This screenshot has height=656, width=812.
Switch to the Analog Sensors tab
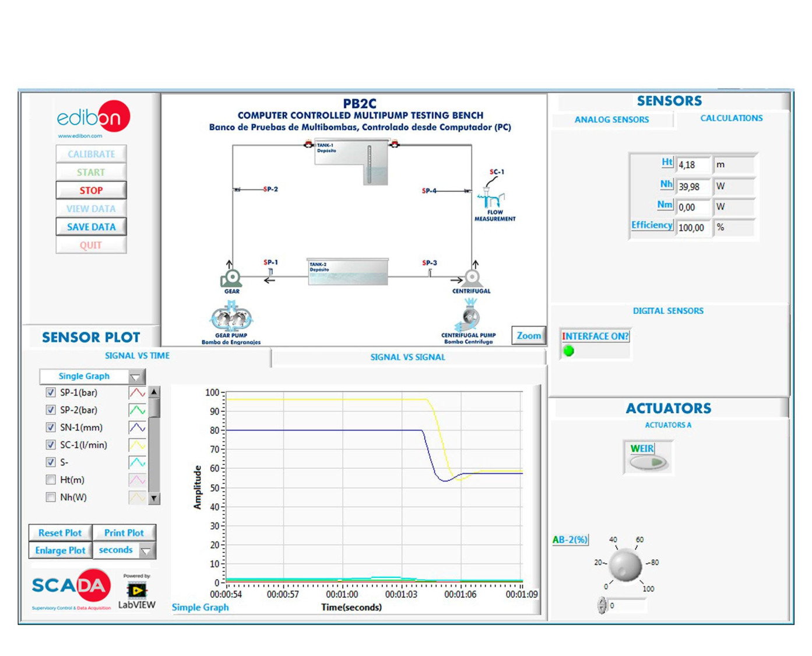[611, 120]
